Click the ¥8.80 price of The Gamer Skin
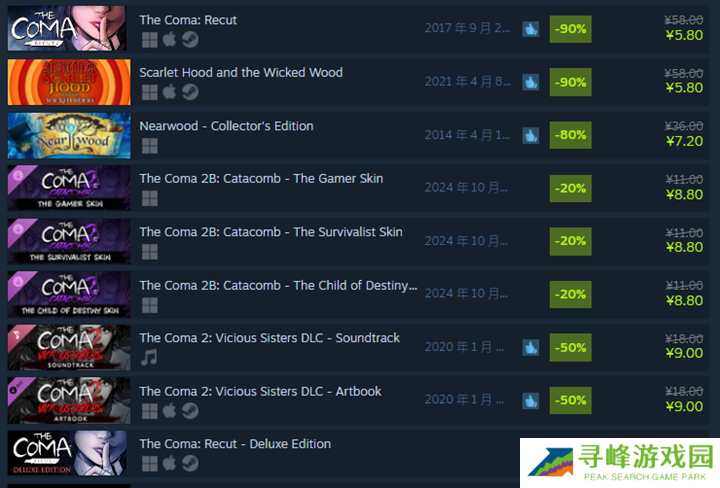 (x=684, y=195)
